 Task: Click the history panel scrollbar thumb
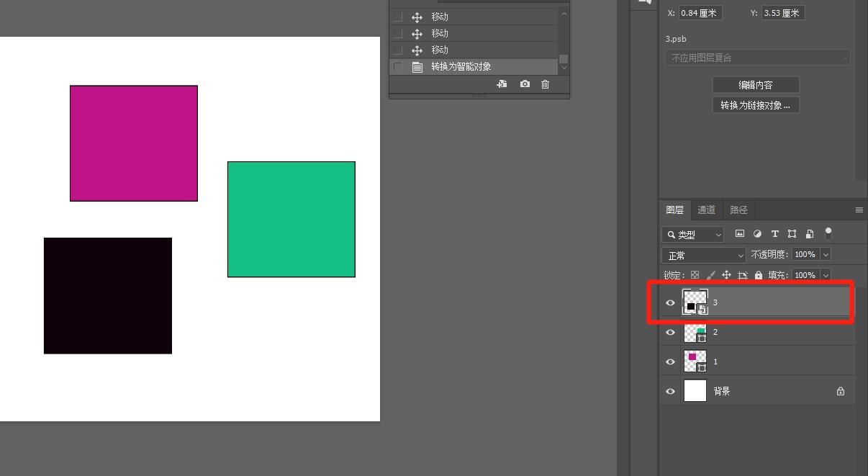pyautogui.click(x=564, y=59)
